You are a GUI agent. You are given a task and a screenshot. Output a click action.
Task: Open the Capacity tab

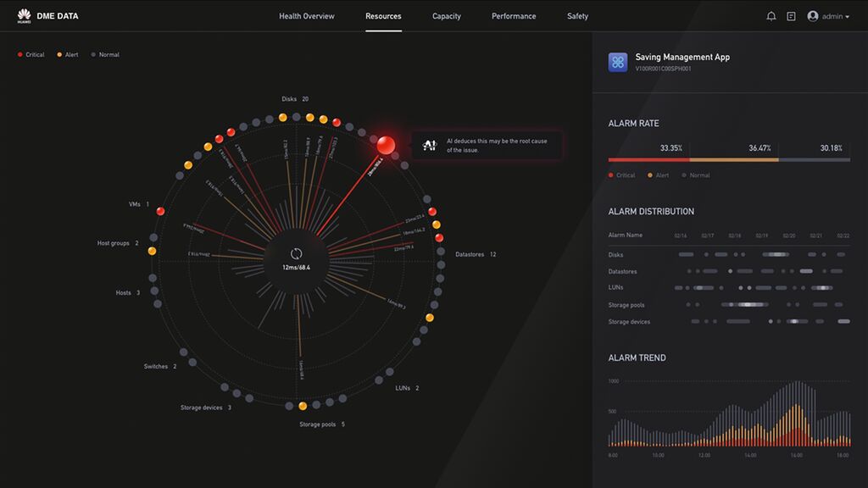446,16
